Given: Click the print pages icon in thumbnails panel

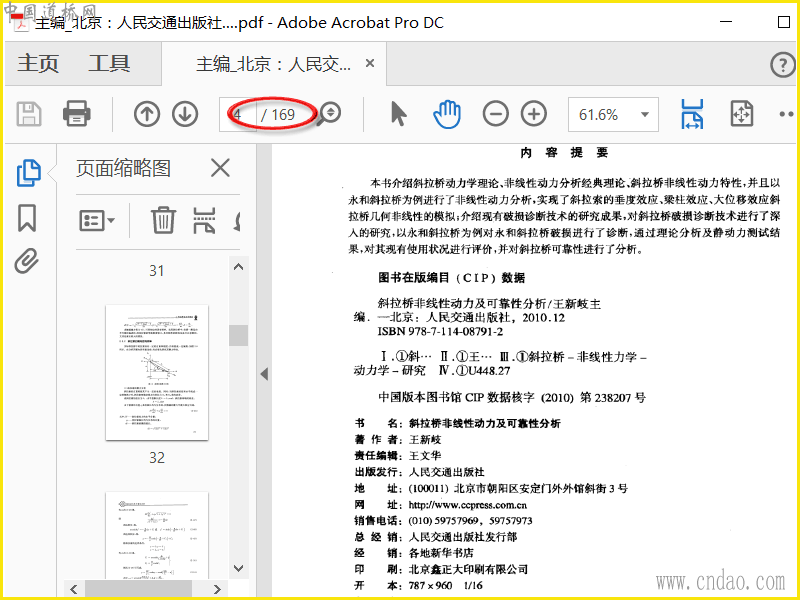Looking at the screenshot, I should tap(204, 220).
